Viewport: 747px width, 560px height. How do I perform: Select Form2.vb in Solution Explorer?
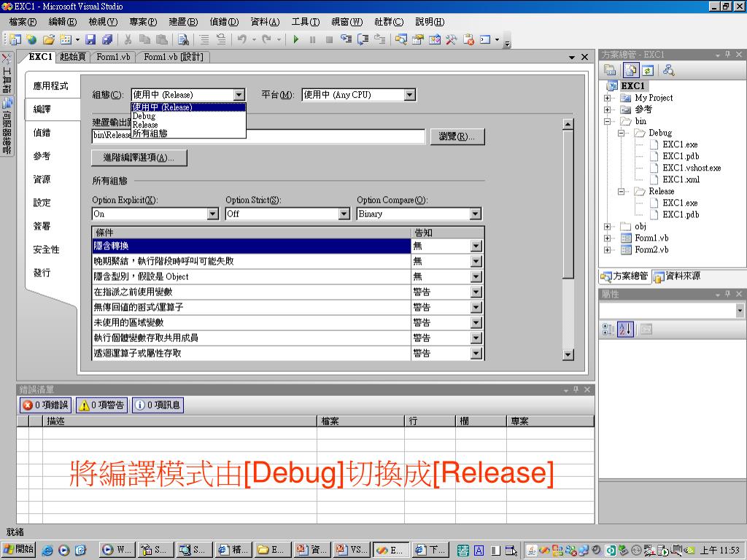651,250
